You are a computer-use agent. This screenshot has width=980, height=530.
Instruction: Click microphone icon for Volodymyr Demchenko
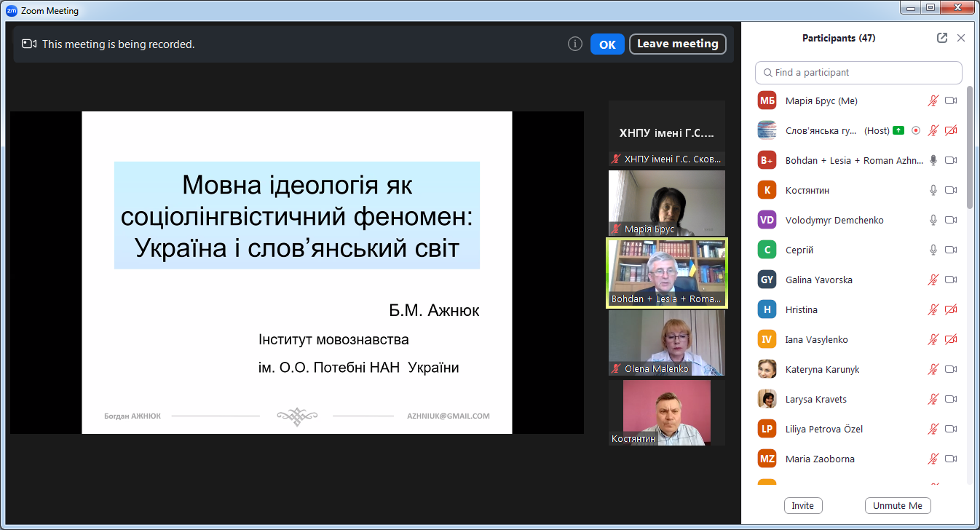tap(933, 221)
